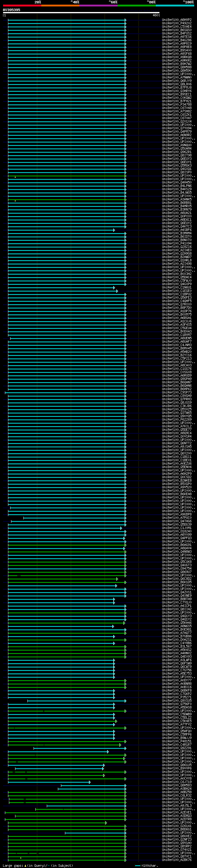Click the orange ~40% identity legend segment
This screenshot has width=197, height=868.
tap(60, 6)
